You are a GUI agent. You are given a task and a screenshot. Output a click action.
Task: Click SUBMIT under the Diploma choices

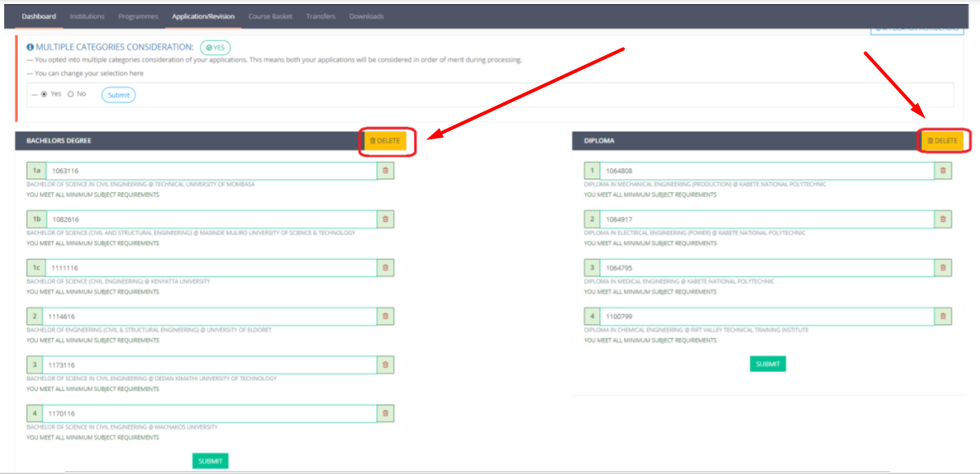767,364
